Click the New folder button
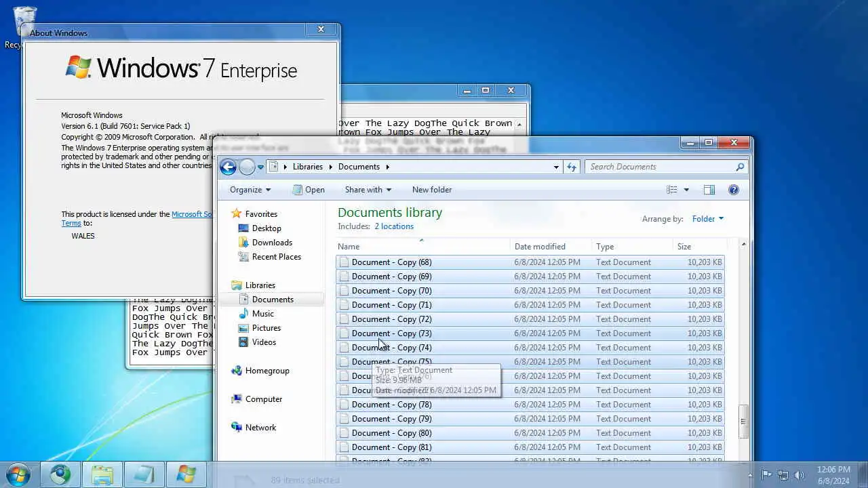The height and width of the screenshot is (488, 868). click(432, 190)
